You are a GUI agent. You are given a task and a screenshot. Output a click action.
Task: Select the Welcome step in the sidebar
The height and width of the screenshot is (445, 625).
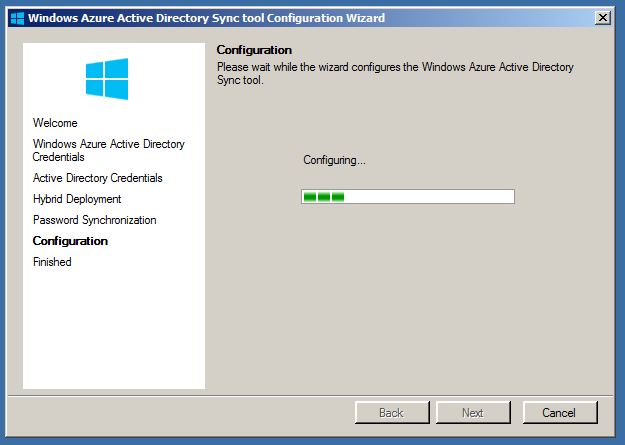tap(55, 123)
